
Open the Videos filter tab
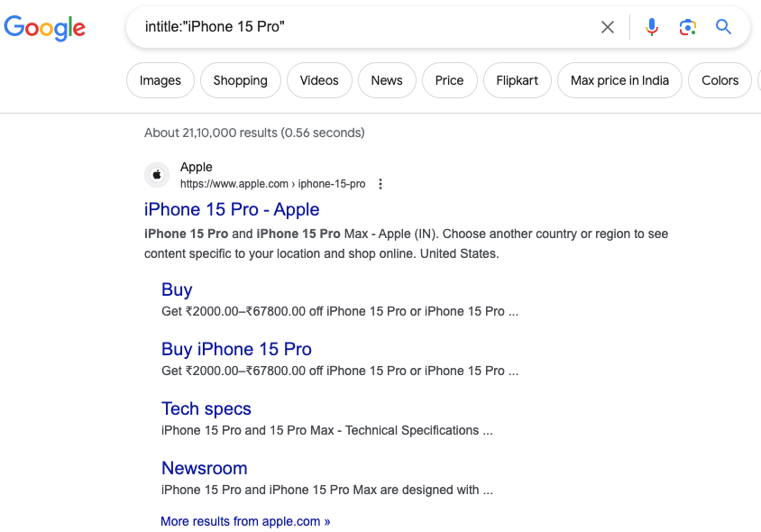pyautogui.click(x=319, y=80)
